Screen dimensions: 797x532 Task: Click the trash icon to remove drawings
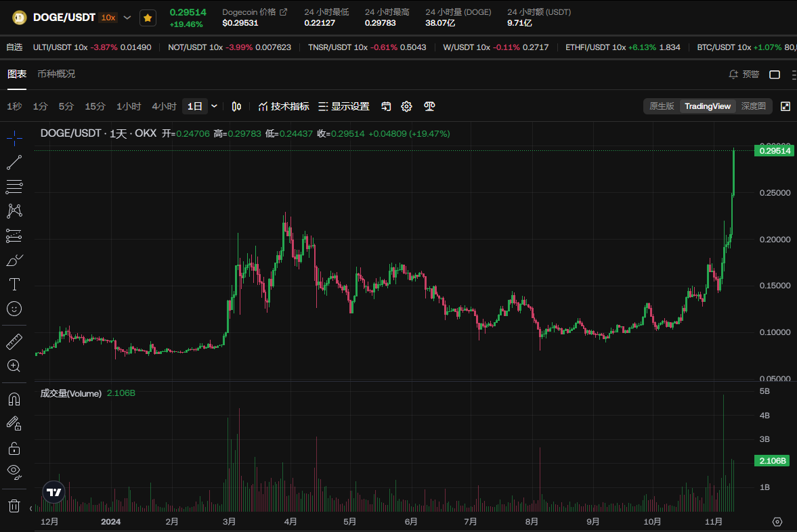tap(14, 505)
